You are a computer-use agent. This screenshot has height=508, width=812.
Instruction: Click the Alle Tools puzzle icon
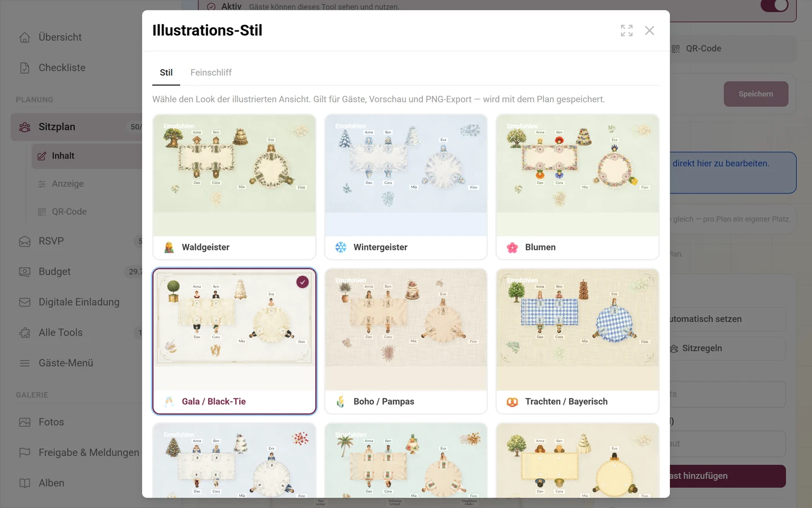(x=25, y=332)
